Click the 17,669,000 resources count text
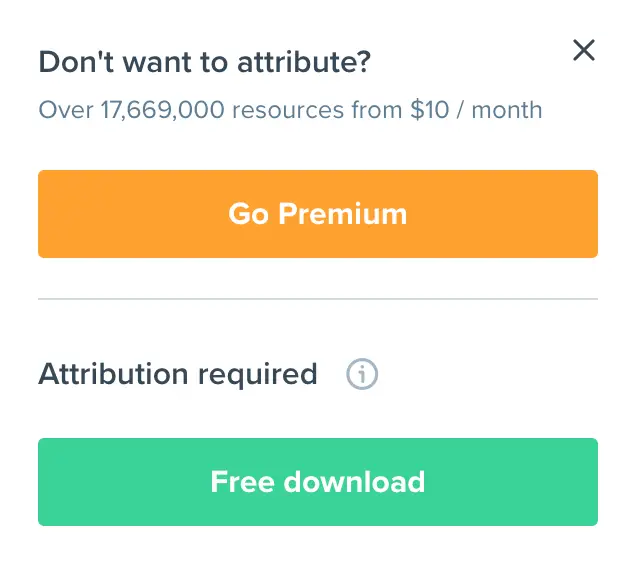This screenshot has height=564, width=636. pyautogui.click(x=162, y=110)
